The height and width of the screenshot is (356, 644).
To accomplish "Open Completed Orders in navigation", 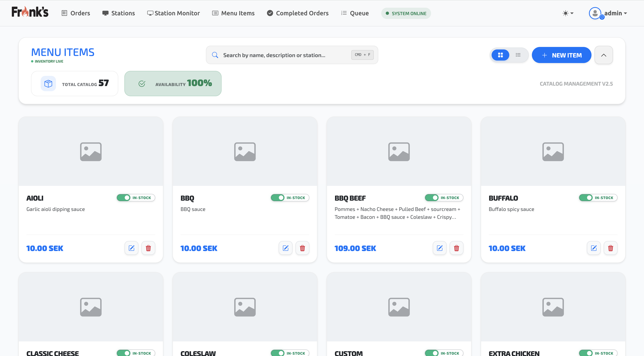I will [x=298, y=13].
